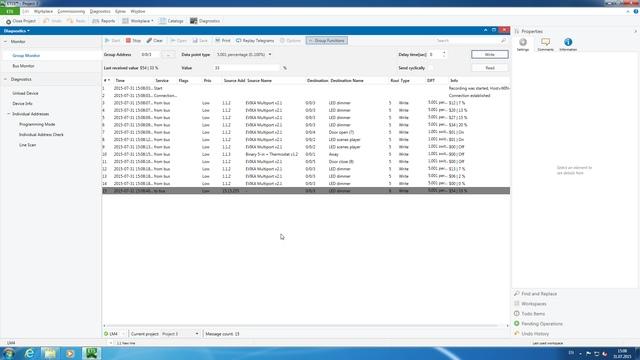The height and width of the screenshot is (360, 640).
Task: Open the Edit menu
Action: 26,11
